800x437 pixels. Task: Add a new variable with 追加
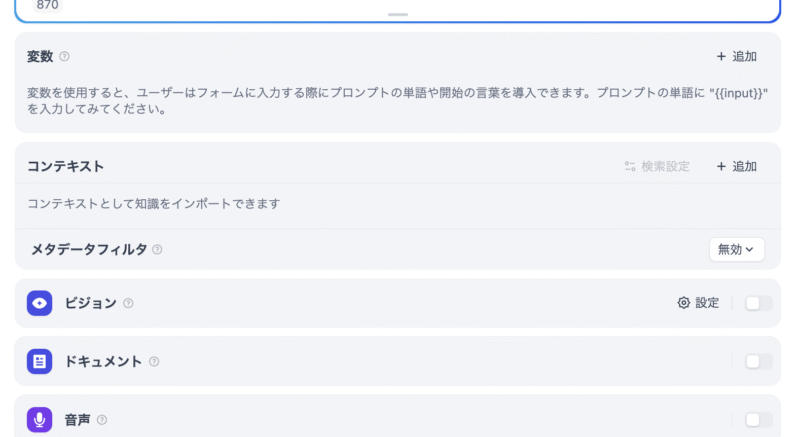point(736,57)
